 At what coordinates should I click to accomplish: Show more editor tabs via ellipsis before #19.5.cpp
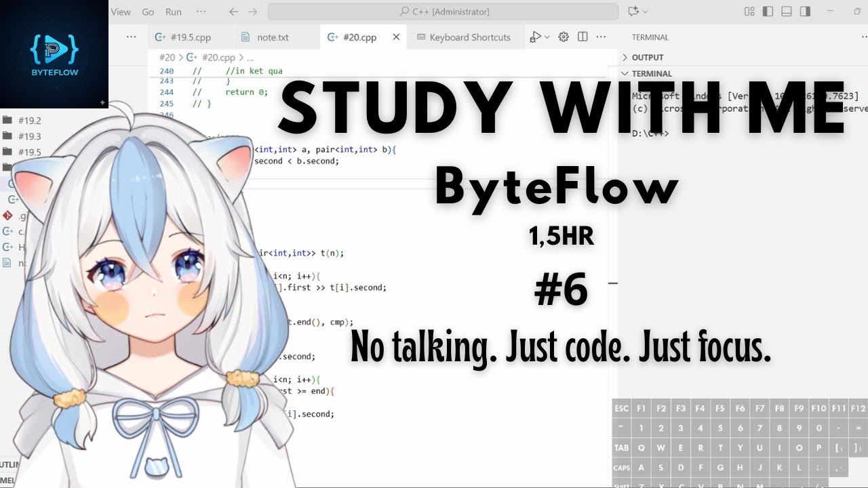click(132, 37)
